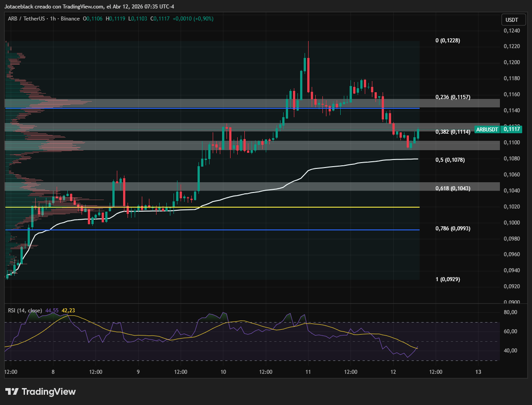Click the 0,1240 price scale label
This screenshot has width=532, height=405.
pyautogui.click(x=511, y=30)
